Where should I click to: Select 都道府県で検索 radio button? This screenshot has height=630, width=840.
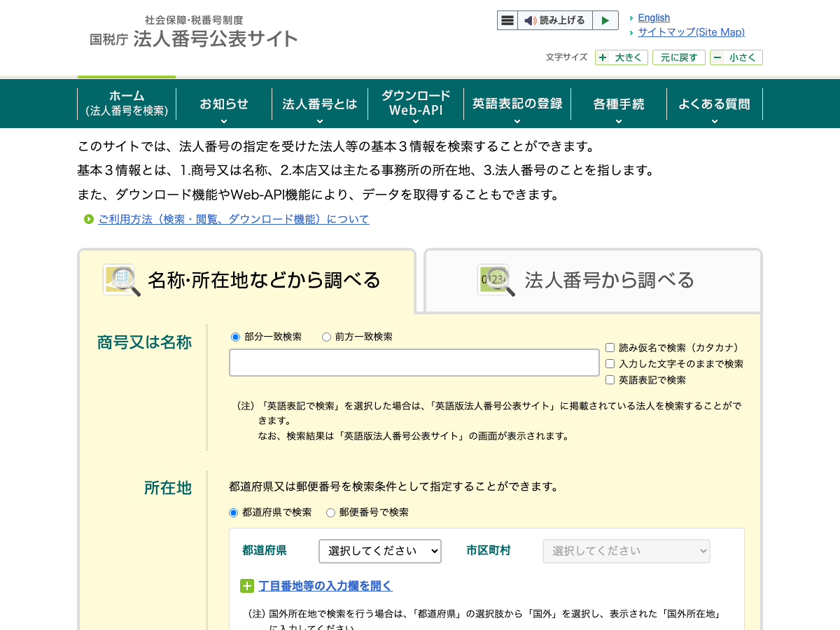click(234, 512)
